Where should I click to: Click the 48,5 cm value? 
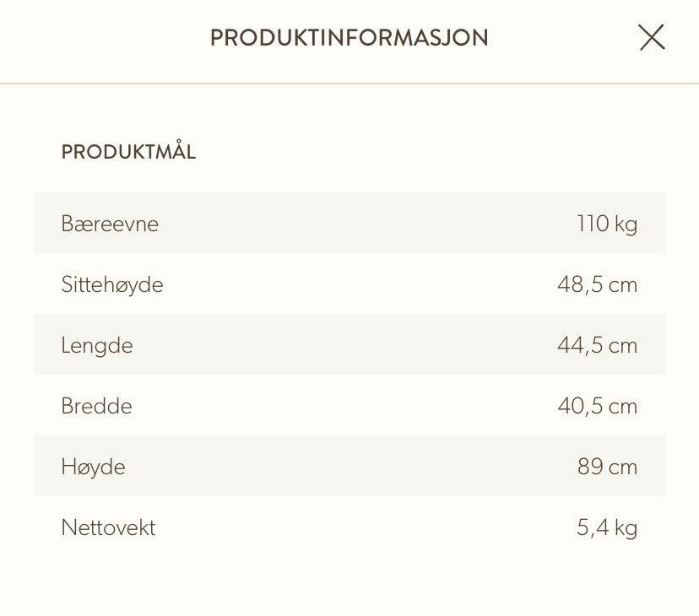click(598, 284)
